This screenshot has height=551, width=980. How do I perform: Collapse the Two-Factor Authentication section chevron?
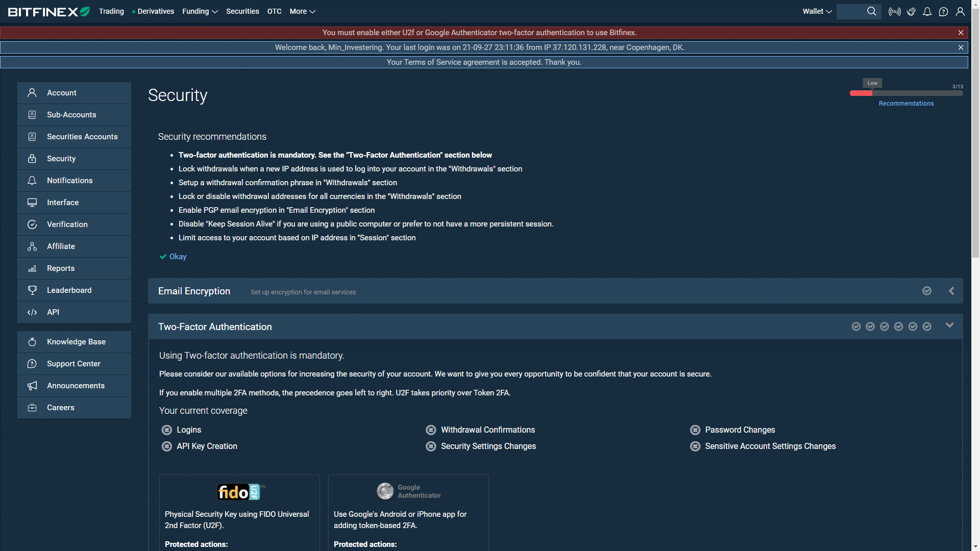click(950, 325)
